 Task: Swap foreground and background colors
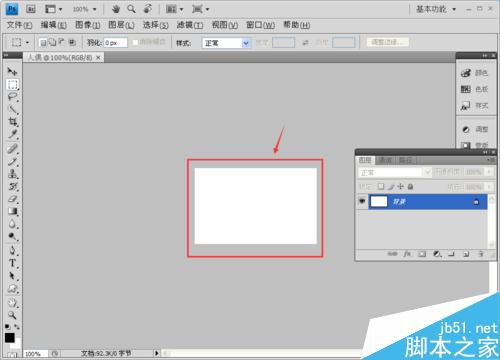pos(17,327)
